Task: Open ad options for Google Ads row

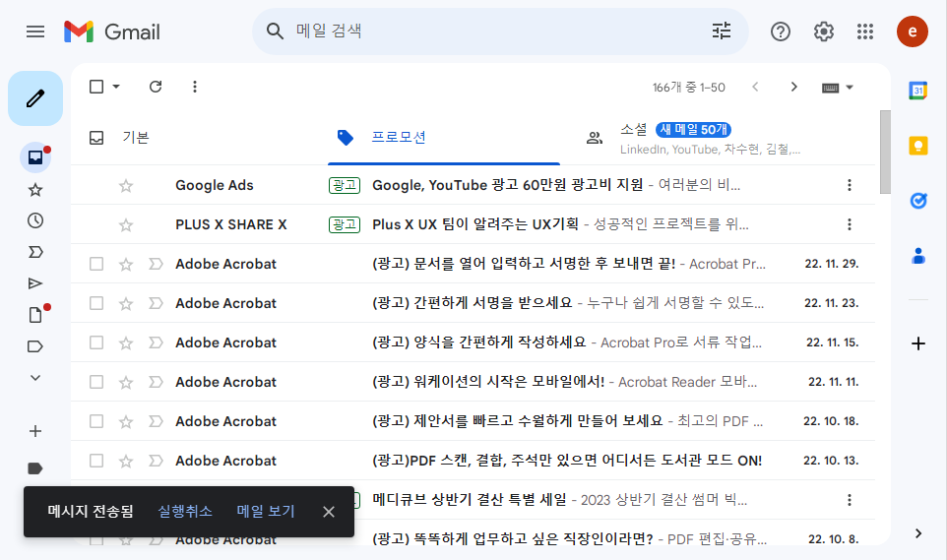Action: click(850, 185)
